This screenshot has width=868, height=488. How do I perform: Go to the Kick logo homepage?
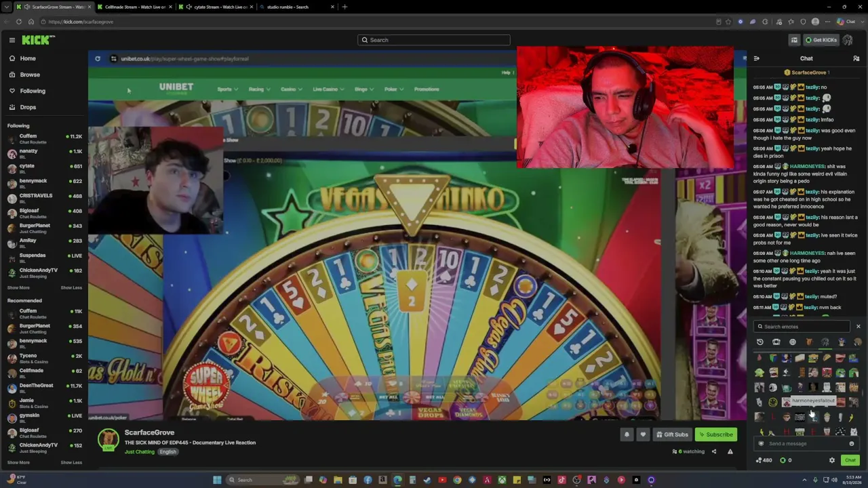coord(38,40)
